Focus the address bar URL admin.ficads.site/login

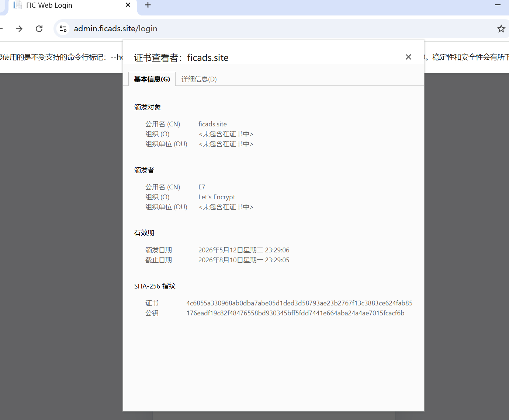116,29
